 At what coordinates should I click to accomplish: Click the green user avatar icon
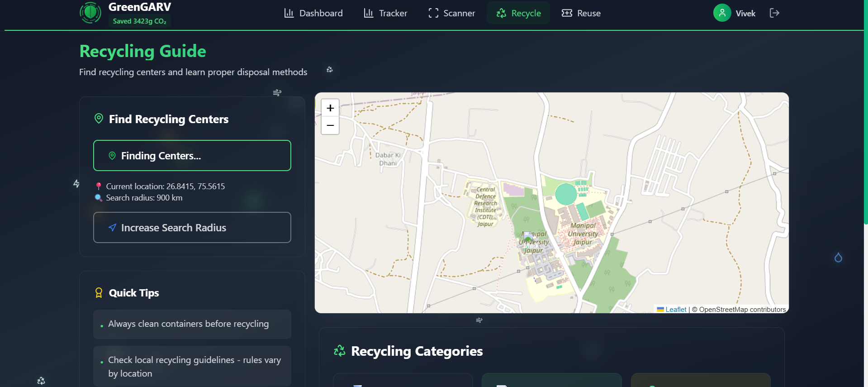(722, 13)
